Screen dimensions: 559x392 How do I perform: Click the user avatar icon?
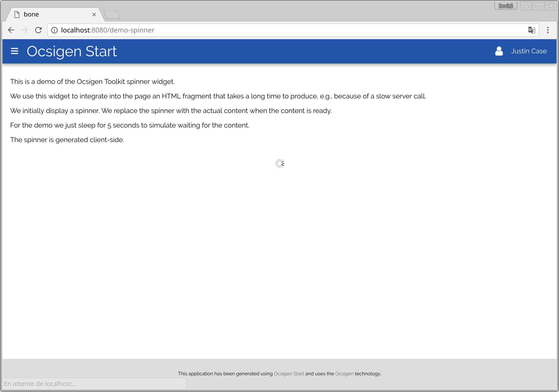pos(499,51)
